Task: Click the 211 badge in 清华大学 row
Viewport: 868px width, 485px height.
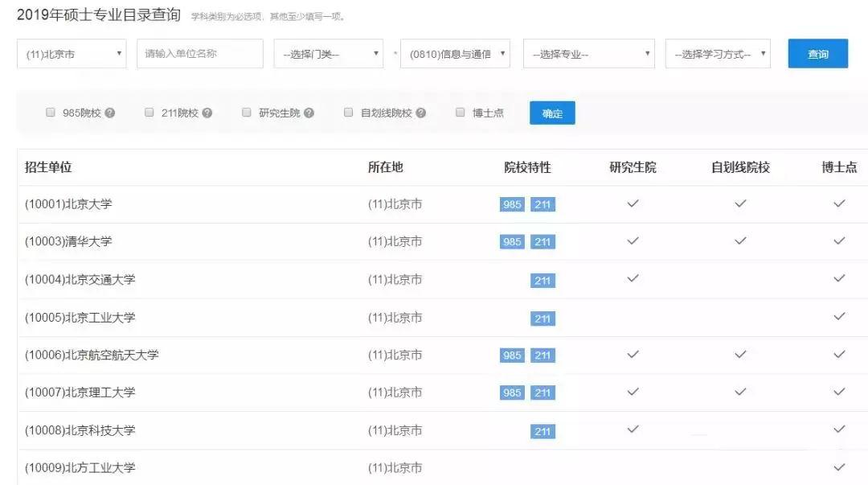Action: coord(542,242)
